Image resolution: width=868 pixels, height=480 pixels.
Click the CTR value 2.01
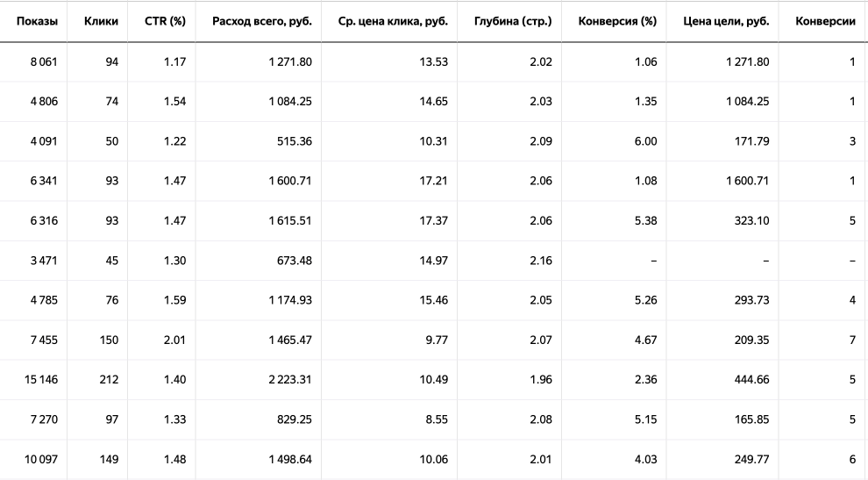point(175,340)
